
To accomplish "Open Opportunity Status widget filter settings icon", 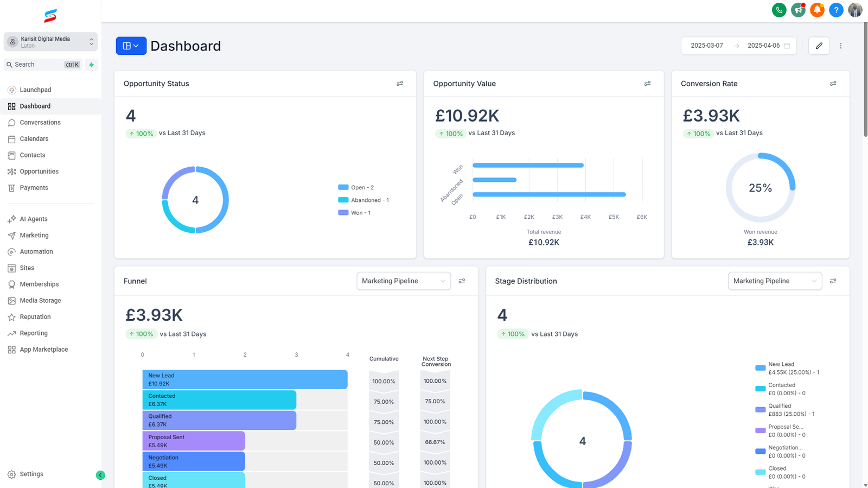I will coord(400,84).
